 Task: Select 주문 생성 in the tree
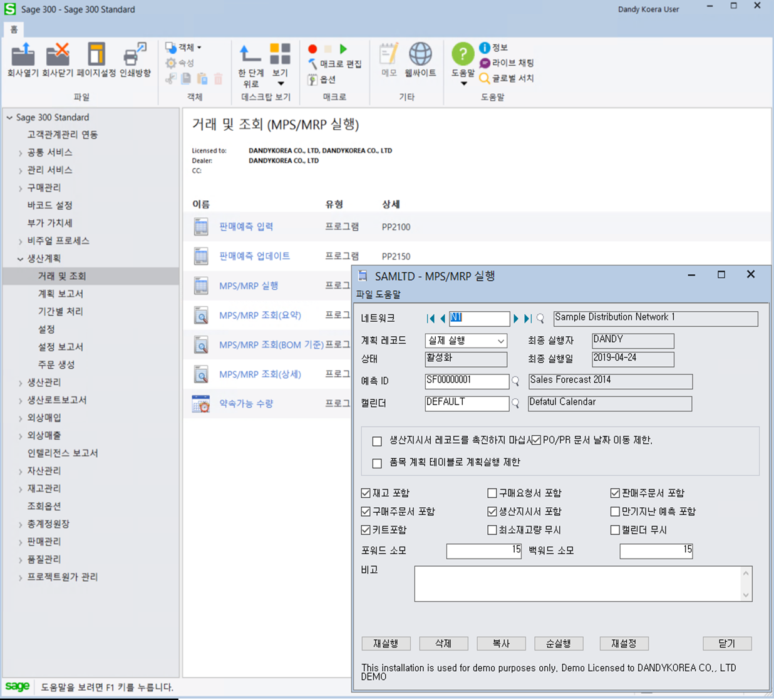[x=56, y=364]
